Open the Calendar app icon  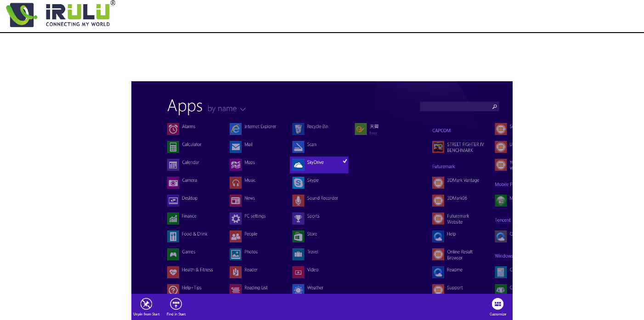173,165
